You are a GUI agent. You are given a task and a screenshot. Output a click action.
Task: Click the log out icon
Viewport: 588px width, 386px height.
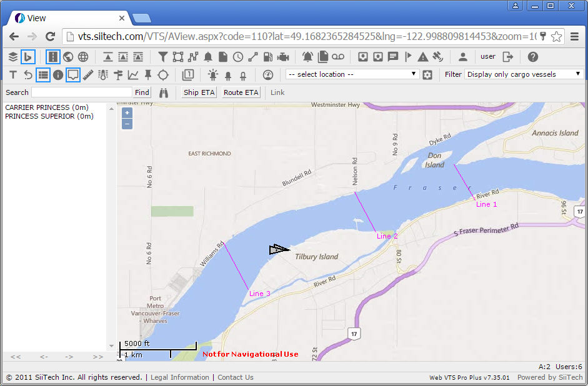click(x=508, y=57)
